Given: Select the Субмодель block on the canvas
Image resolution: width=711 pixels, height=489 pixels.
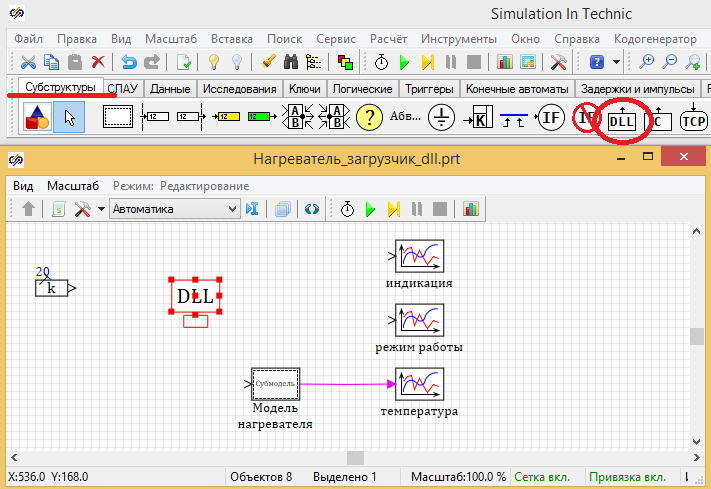Looking at the screenshot, I should [x=275, y=384].
